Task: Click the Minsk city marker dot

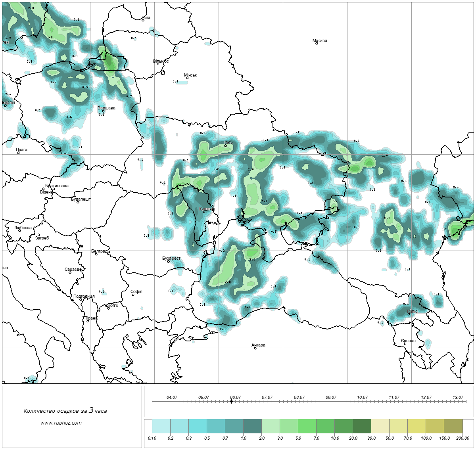Action: pyautogui.click(x=187, y=78)
